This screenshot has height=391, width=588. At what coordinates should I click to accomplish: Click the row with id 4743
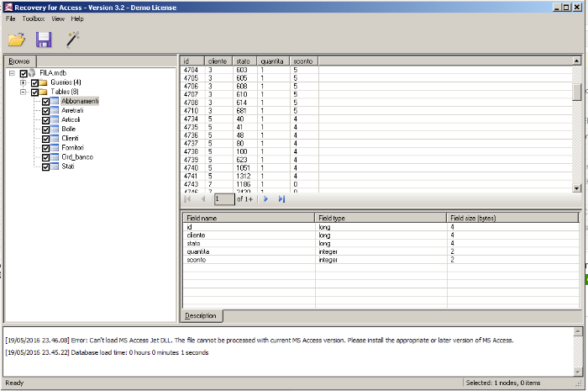(x=376, y=184)
